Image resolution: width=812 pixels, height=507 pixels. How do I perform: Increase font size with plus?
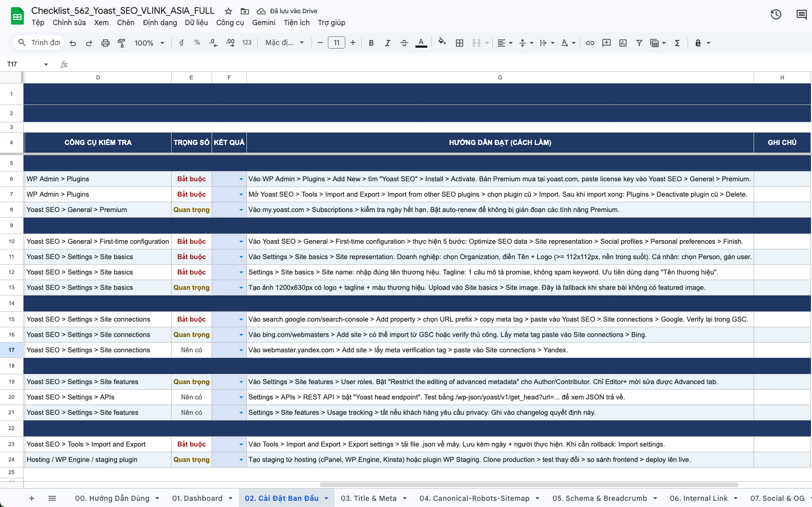click(353, 43)
